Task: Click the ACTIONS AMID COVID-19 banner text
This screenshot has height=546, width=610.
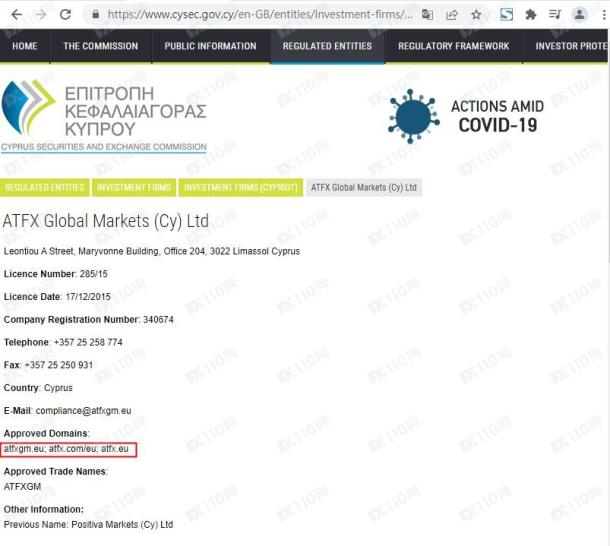Action: click(498, 116)
